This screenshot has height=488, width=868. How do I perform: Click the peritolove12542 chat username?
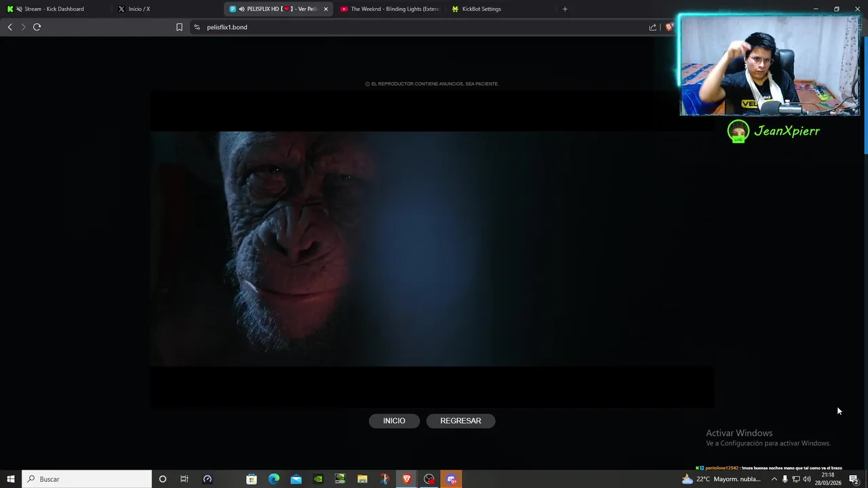722,468
